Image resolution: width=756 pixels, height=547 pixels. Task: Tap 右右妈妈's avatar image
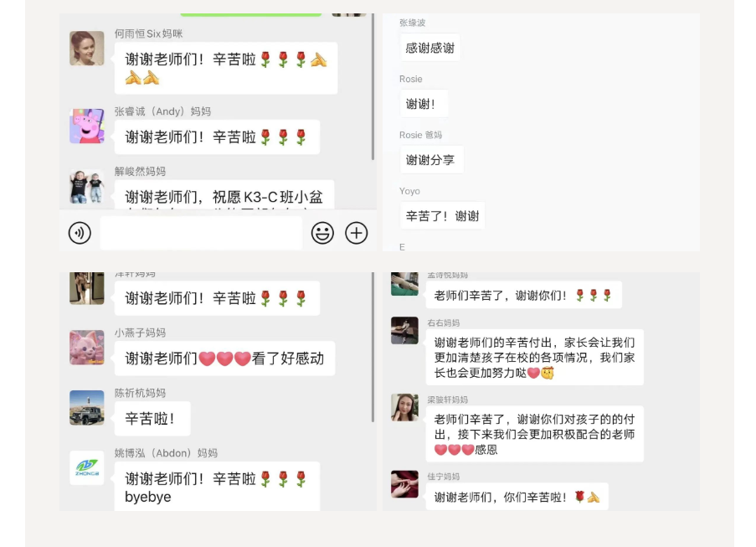404,330
